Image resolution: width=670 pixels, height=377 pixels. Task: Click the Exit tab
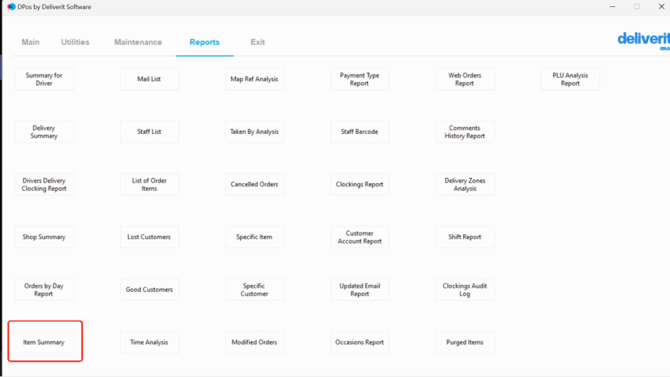click(x=258, y=42)
